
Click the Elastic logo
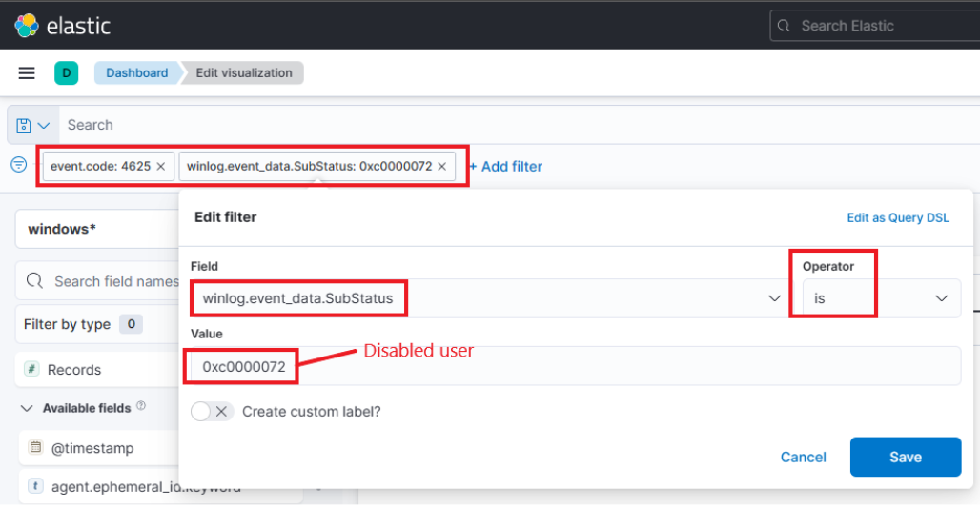point(63,26)
